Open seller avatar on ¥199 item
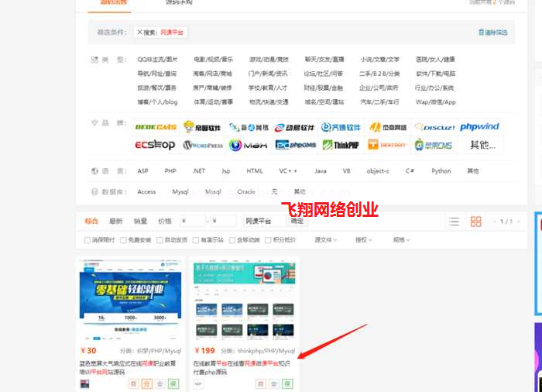The image size is (542, 392). click(198, 383)
